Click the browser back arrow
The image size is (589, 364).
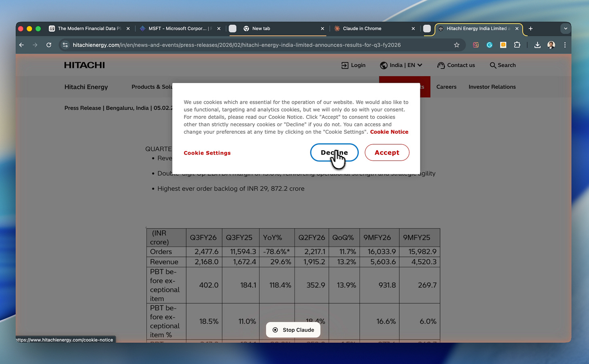point(21,45)
